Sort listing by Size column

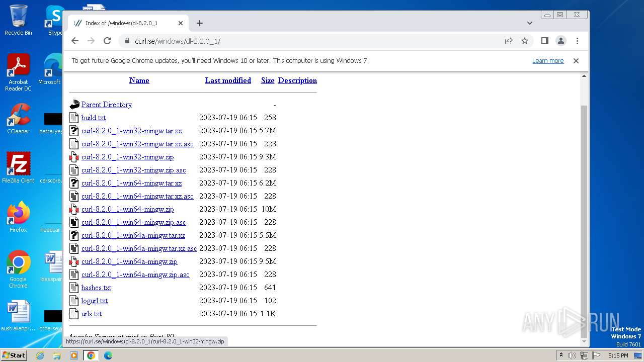pyautogui.click(x=268, y=80)
